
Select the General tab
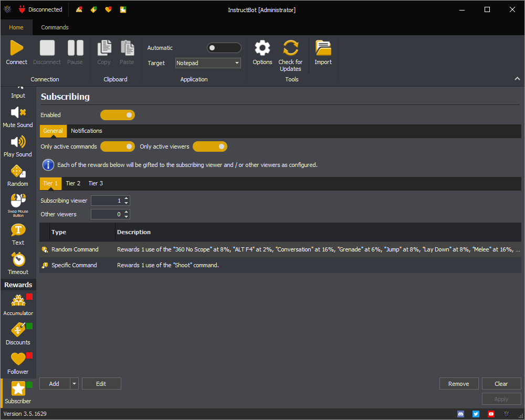point(53,131)
